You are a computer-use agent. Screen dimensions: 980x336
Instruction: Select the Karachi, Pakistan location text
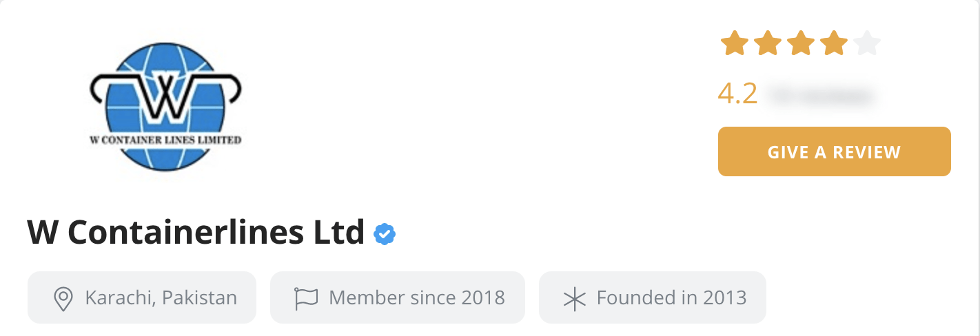[x=161, y=297]
